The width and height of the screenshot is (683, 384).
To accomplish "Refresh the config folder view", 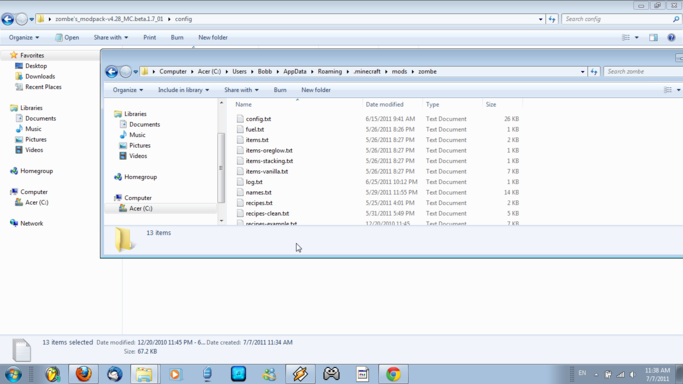I will 552,19.
